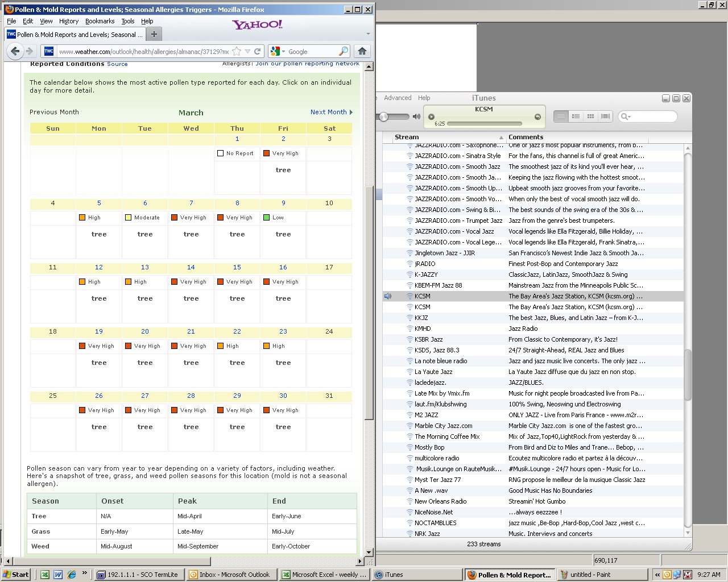The height and width of the screenshot is (582, 728).
Task: Click the now-playing speaker icon beside KCSM
Action: [x=388, y=296]
